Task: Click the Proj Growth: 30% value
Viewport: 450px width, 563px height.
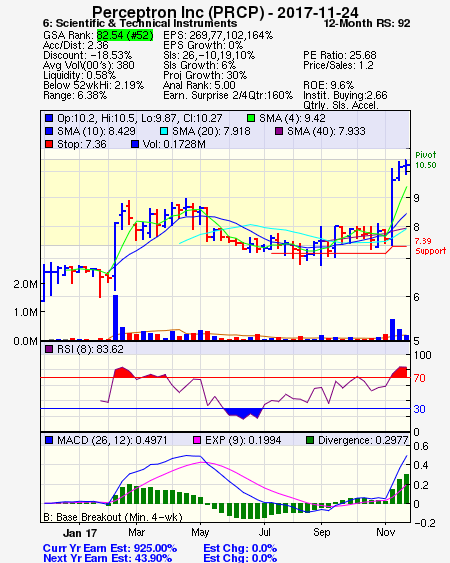Action: [x=205, y=75]
